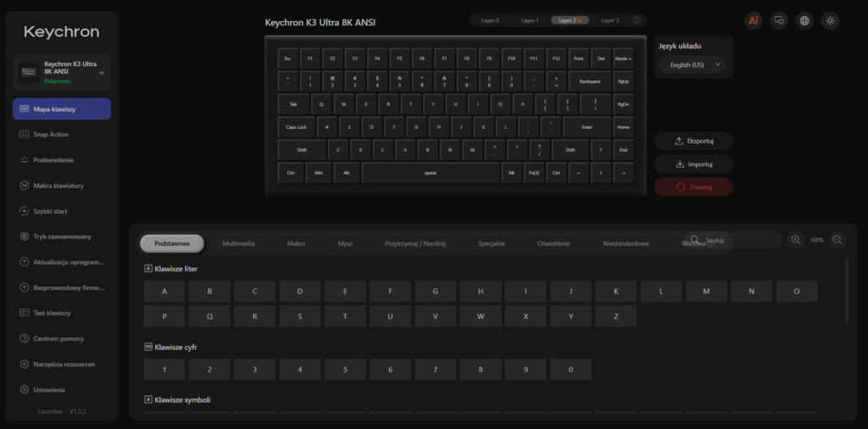
Task: Click the Centrum pomocy icon
Action: coord(25,338)
